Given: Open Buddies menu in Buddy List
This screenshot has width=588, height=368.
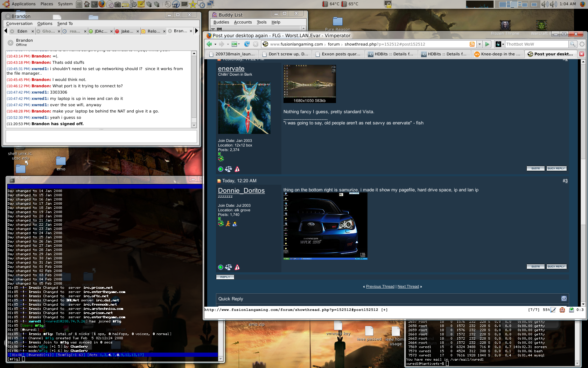Looking at the screenshot, I should click(221, 22).
